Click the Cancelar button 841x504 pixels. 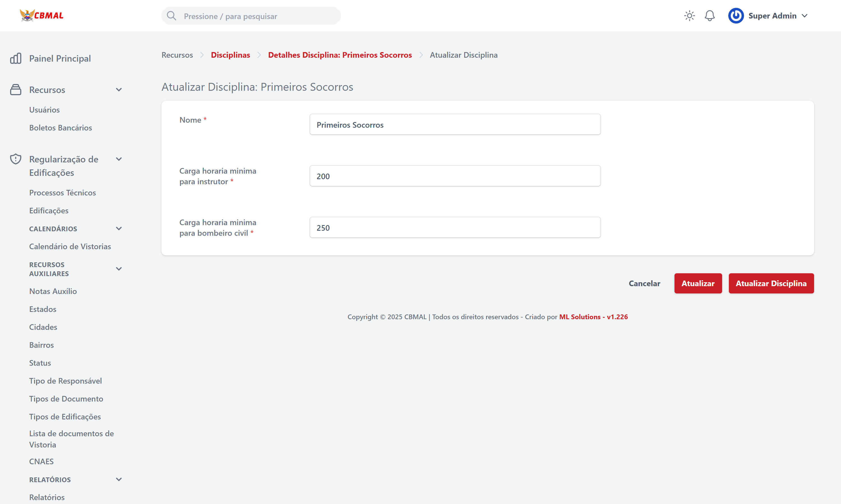(644, 283)
